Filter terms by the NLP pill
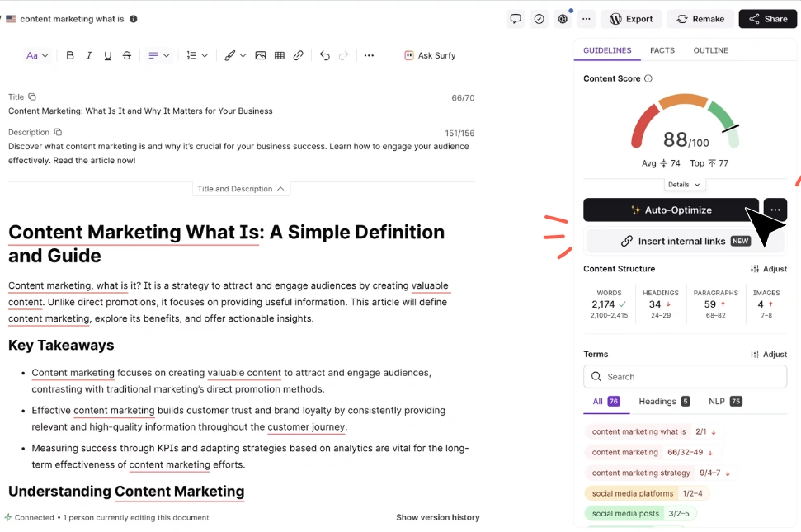 click(x=725, y=402)
